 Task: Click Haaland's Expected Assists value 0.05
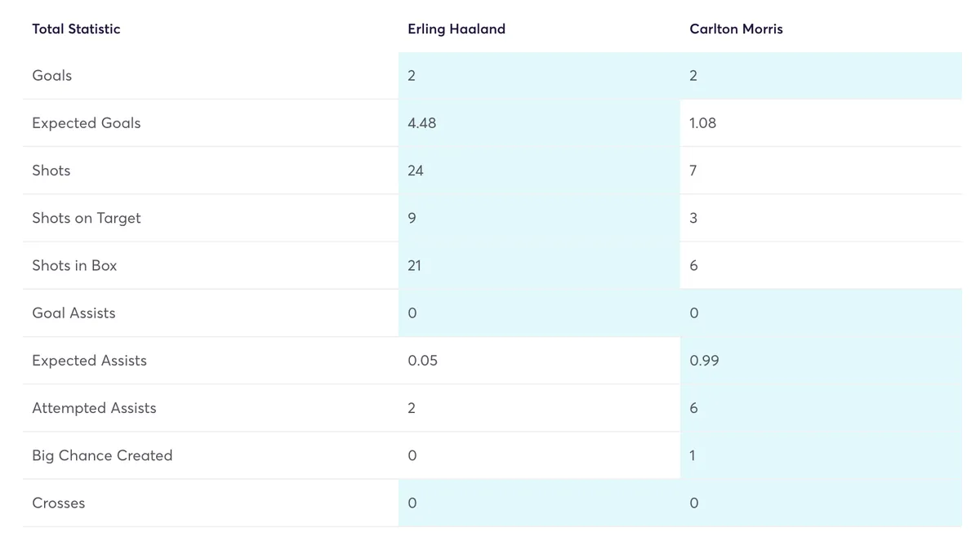pyautogui.click(x=423, y=361)
